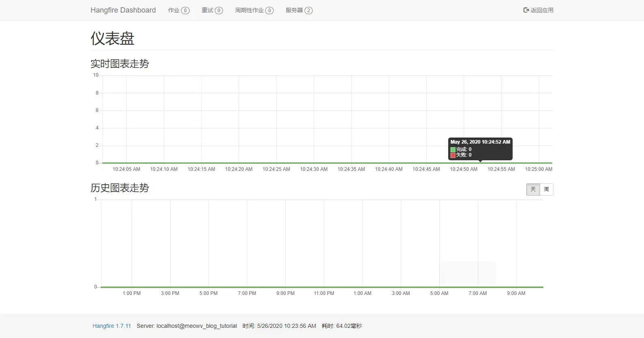Click the tooltip title May 26, 2020 10:24:52 AM

[x=480, y=142]
